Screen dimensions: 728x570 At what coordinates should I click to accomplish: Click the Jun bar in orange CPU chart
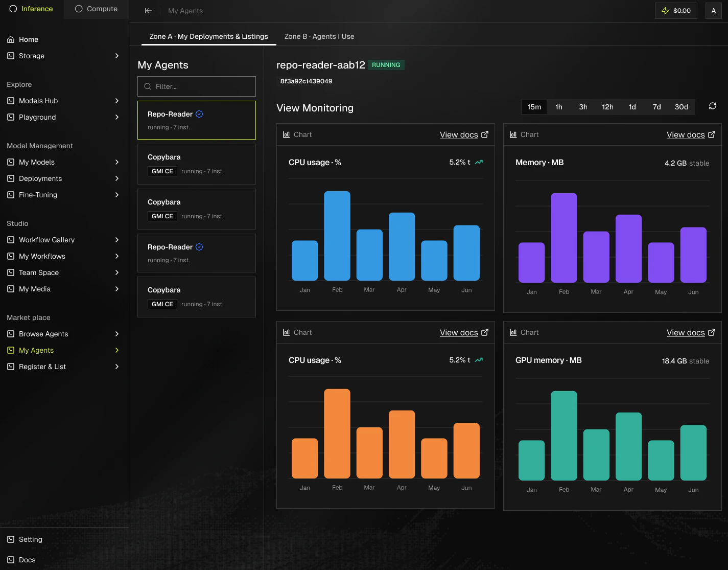tap(466, 450)
